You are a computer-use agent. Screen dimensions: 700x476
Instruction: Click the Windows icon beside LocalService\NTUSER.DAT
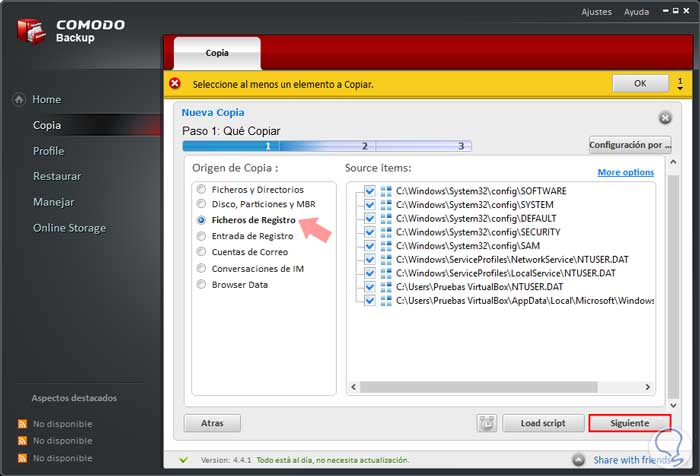pos(386,273)
